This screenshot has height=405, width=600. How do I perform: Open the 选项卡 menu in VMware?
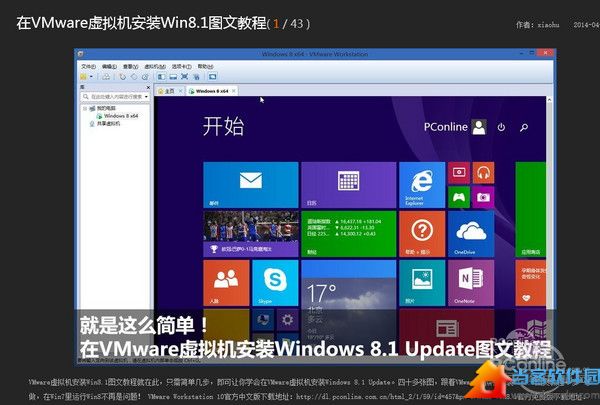[181, 67]
